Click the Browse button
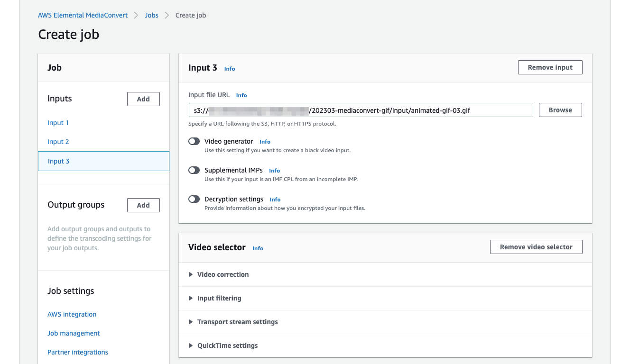 tap(560, 110)
